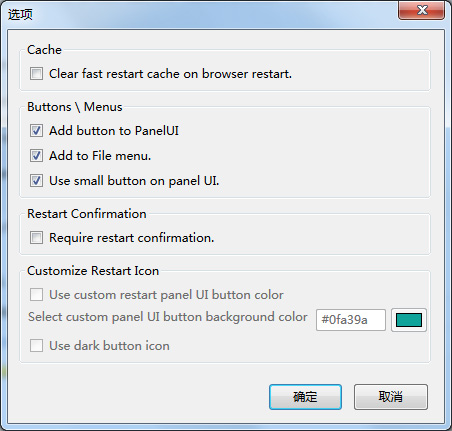Close the 选项 dialog with X
Image resolution: width=452 pixels, height=431 pixels.
pyautogui.click(x=422, y=10)
